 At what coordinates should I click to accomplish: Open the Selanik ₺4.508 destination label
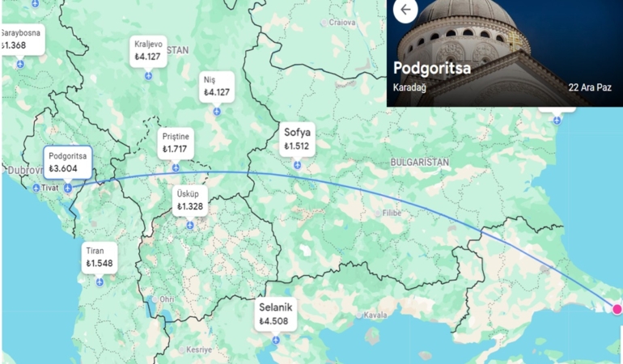[276, 314]
